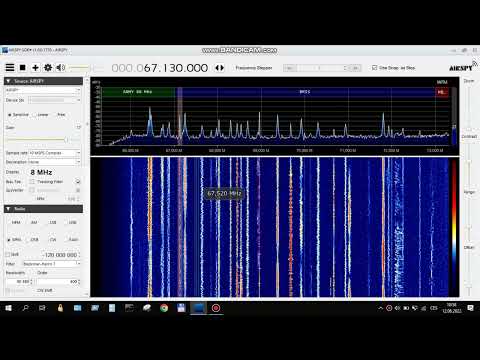480x360 pixels.
Task: Stop the radio with the square button
Action: [23, 68]
